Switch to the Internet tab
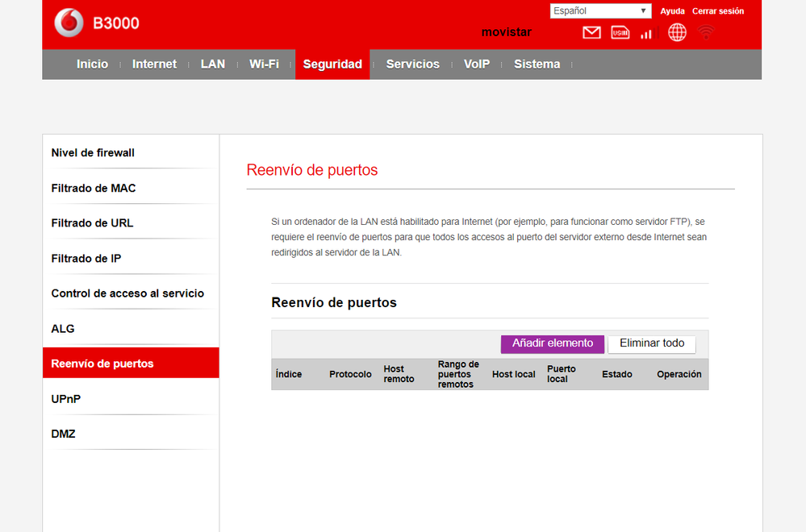806x532 pixels. (154, 64)
